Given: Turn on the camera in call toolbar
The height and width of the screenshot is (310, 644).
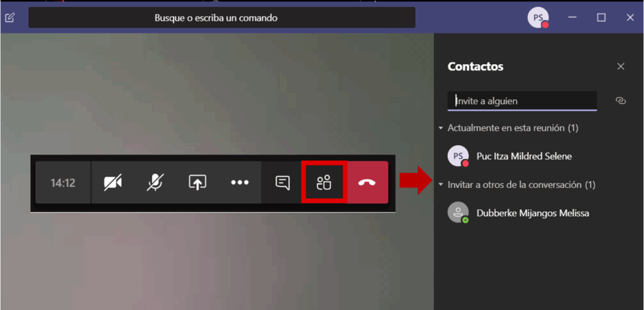Looking at the screenshot, I should pos(113,183).
